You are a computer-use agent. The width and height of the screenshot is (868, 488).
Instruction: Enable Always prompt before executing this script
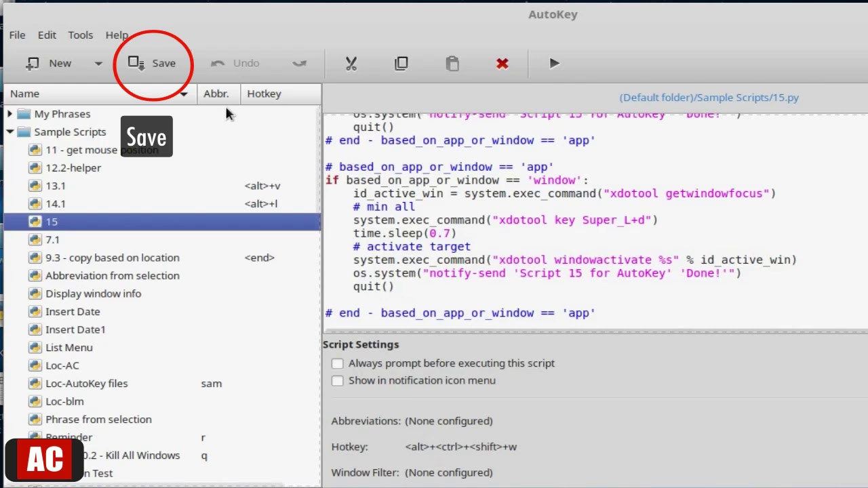[338, 363]
